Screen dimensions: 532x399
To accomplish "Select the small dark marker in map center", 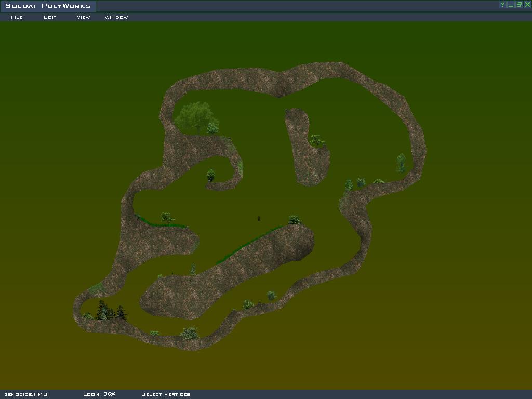I will (258, 219).
